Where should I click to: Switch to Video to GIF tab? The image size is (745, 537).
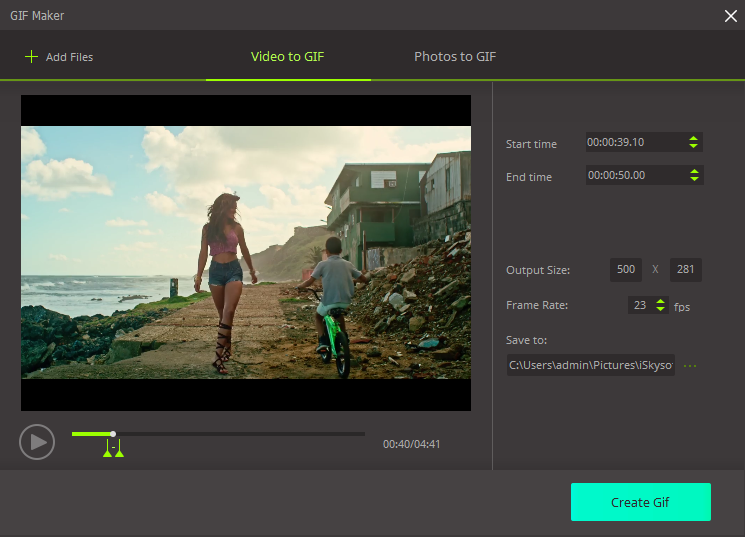(287, 56)
